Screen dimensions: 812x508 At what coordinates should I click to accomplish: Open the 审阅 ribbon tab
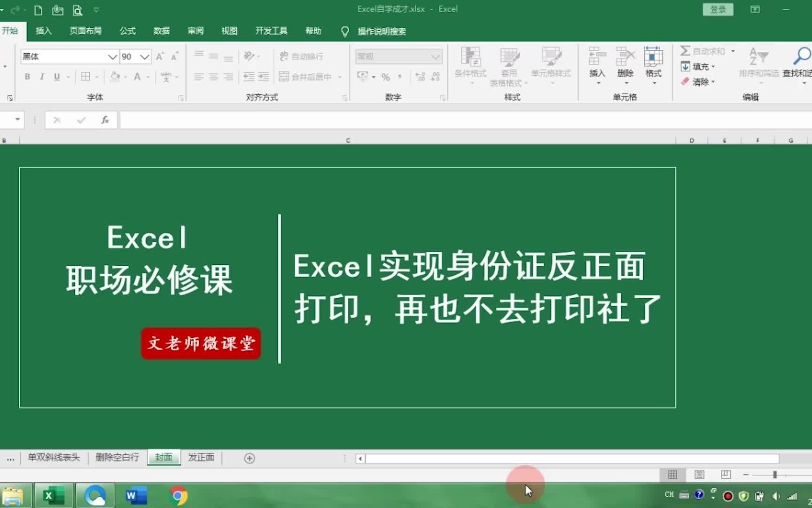pos(195,31)
